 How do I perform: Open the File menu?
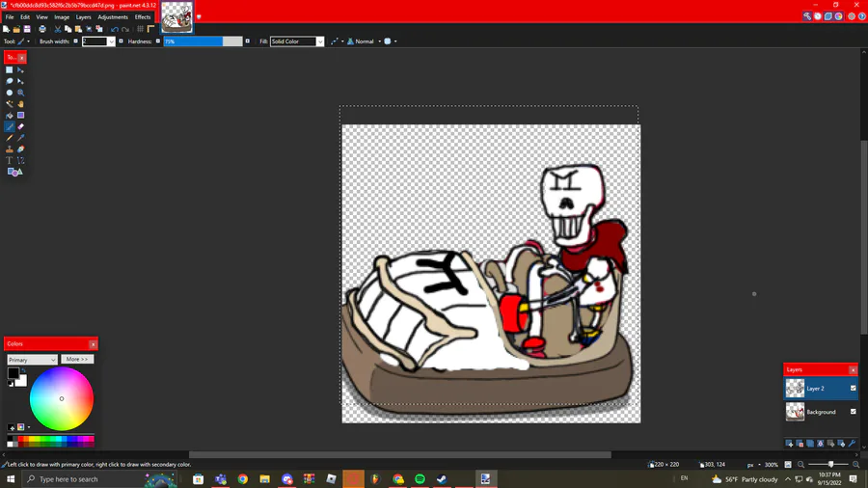point(10,17)
